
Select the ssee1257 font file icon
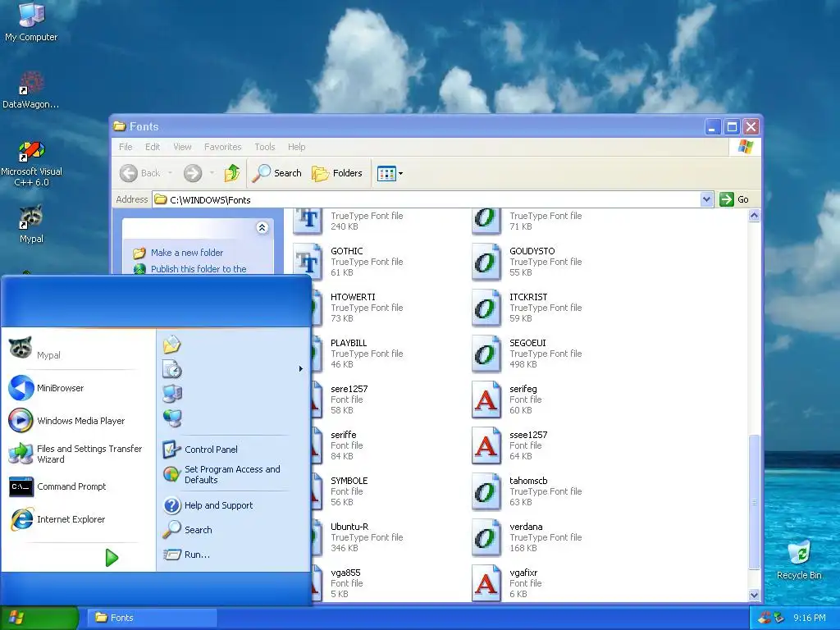(x=486, y=445)
